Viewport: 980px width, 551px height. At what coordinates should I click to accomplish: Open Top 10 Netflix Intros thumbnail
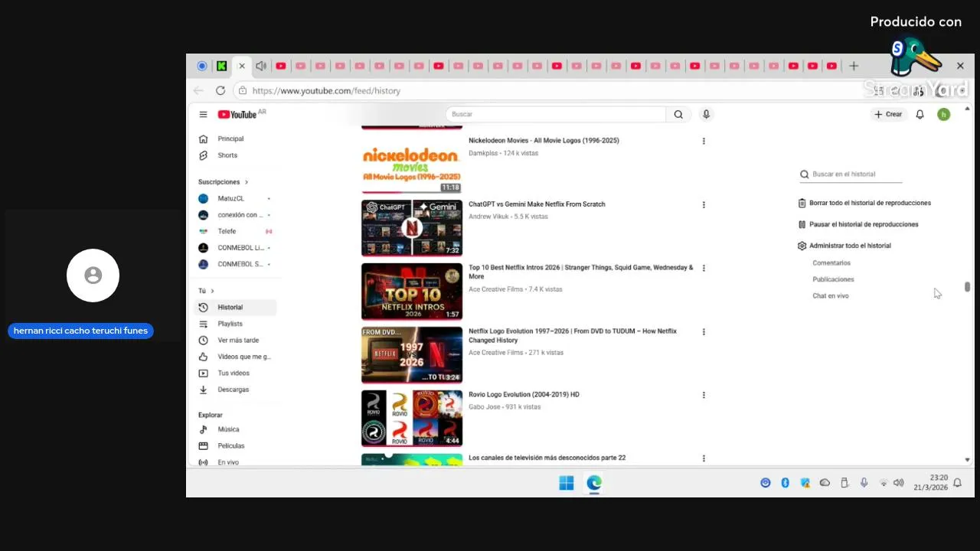[x=412, y=292]
